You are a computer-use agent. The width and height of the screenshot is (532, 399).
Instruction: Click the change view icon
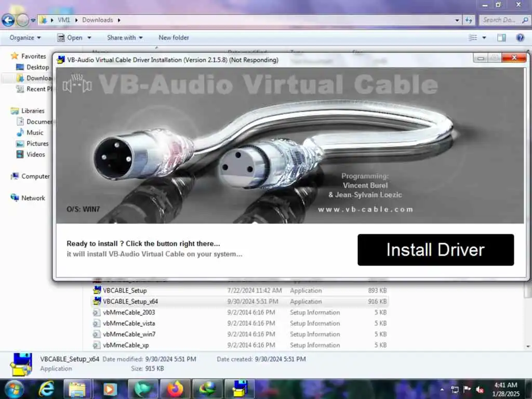point(473,37)
